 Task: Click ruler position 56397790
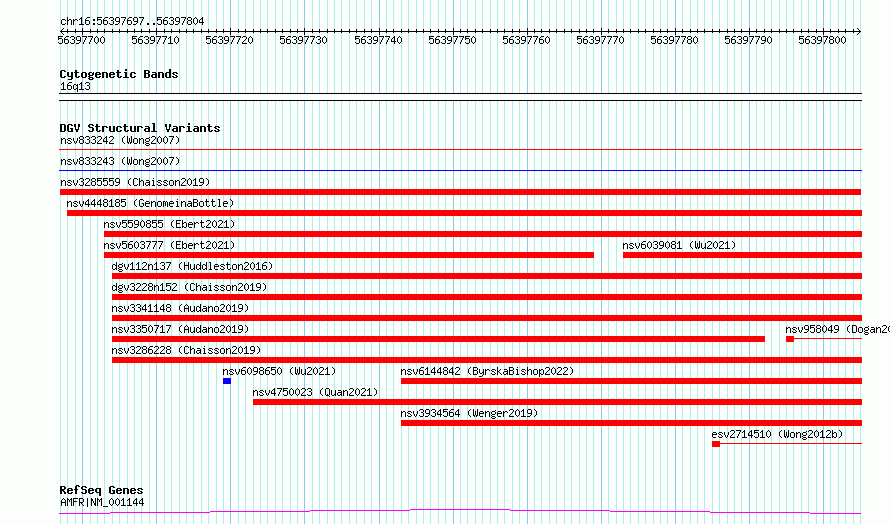[749, 40]
